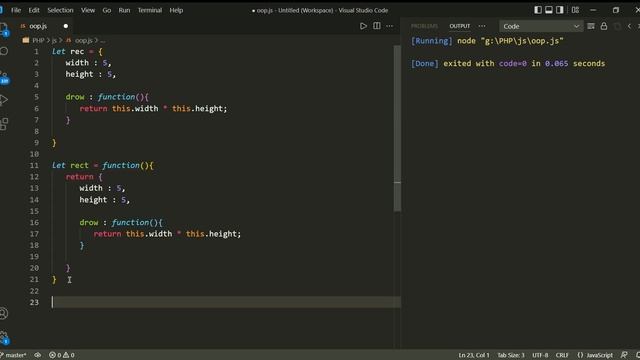Toggle secondary side bar layout icon

(560, 10)
